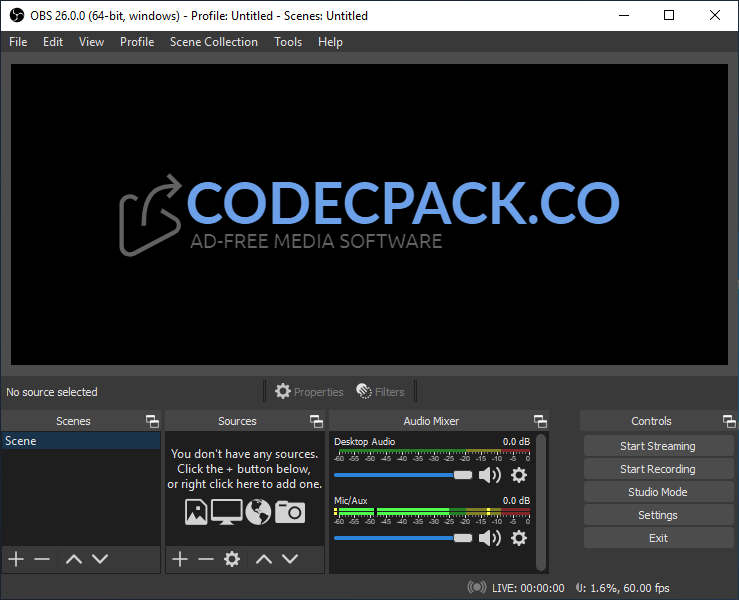Open source Filters button
The image size is (739, 600).
pyautogui.click(x=381, y=392)
